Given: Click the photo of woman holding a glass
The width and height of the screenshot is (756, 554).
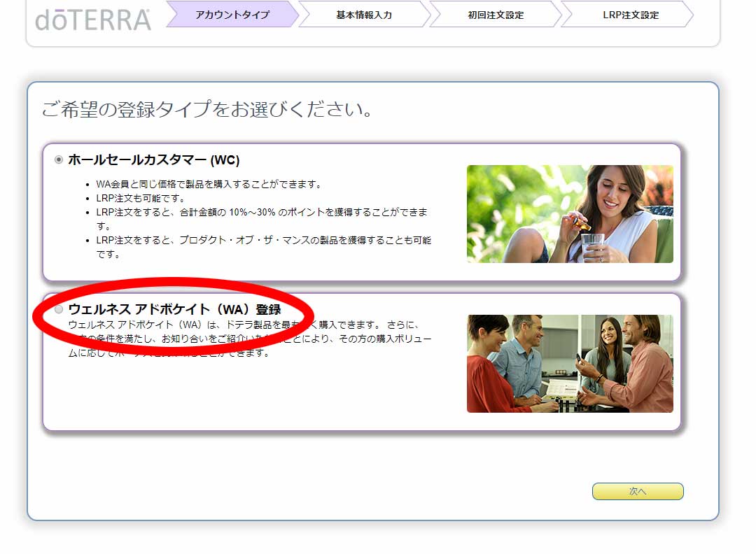Looking at the screenshot, I should [570, 214].
